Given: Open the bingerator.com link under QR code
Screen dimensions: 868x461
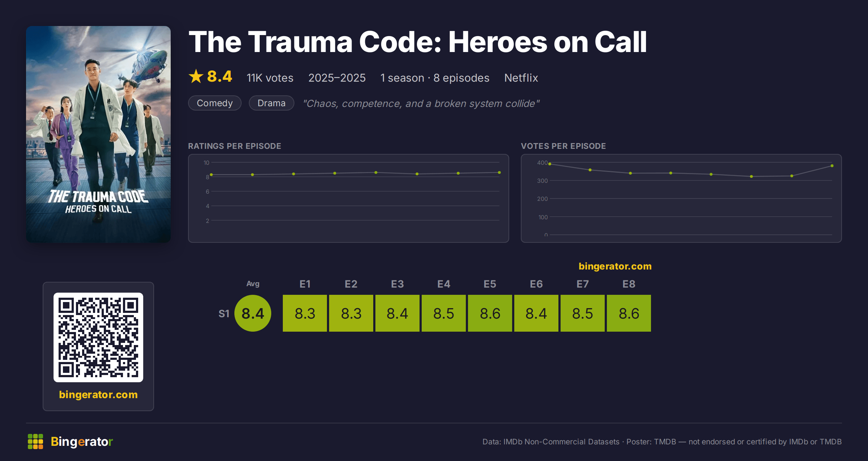Looking at the screenshot, I should coord(98,395).
